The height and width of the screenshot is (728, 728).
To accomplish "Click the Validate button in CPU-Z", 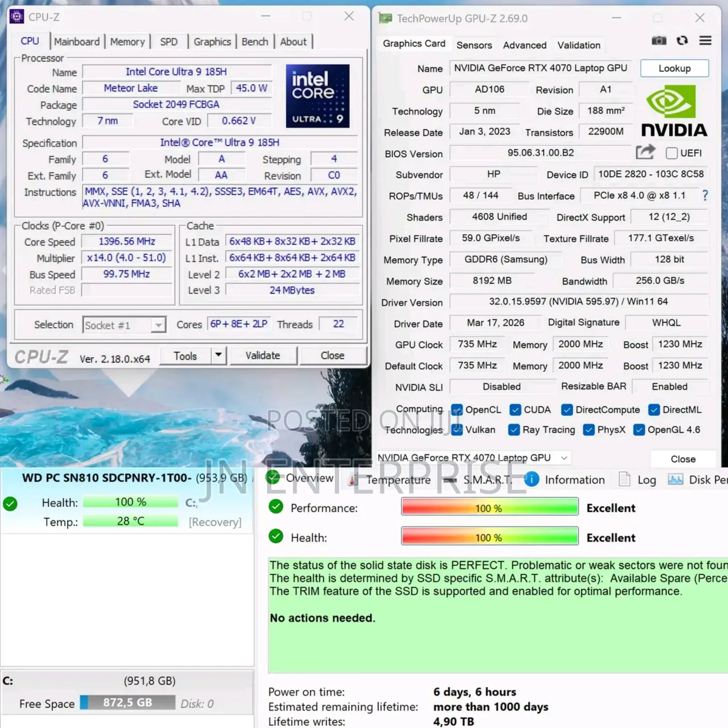I will point(263,355).
